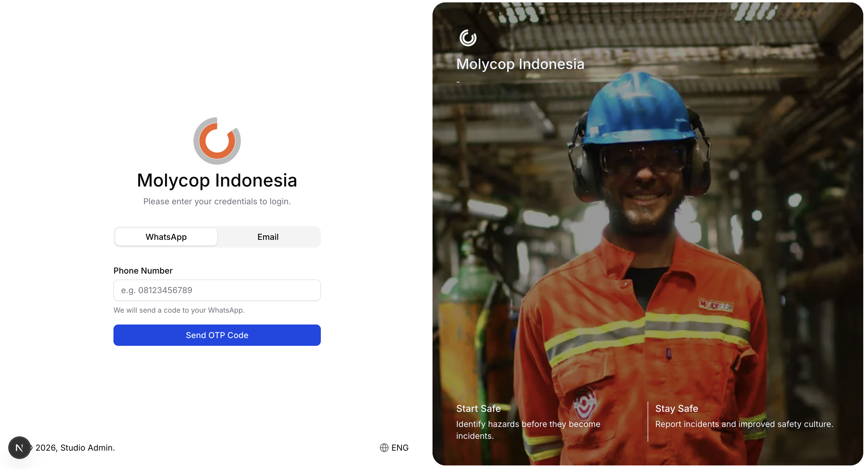Click the globe language icon
Screen dimensions: 868x469
point(384,447)
